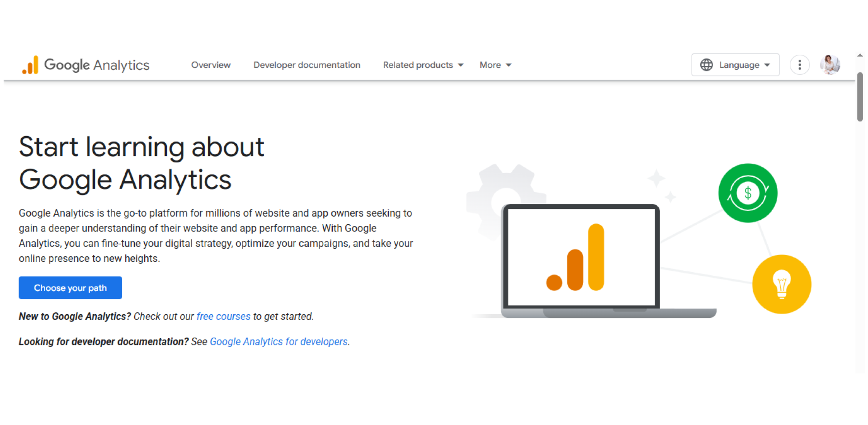Click the Google Analytics bar-chart logo icon
The height and width of the screenshot is (425, 868).
30,65
